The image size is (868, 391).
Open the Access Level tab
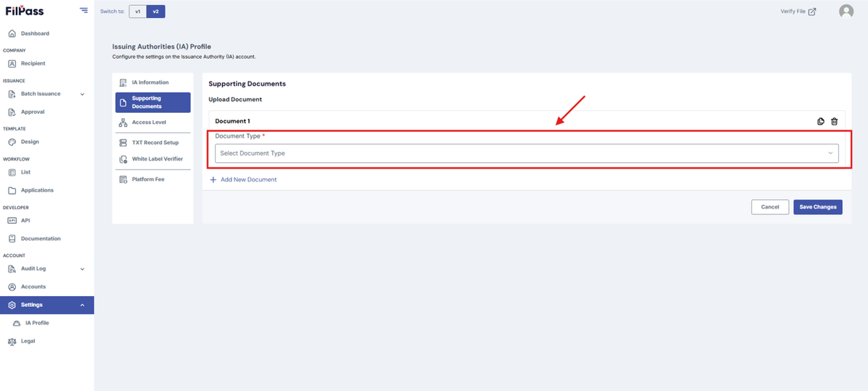click(153, 122)
